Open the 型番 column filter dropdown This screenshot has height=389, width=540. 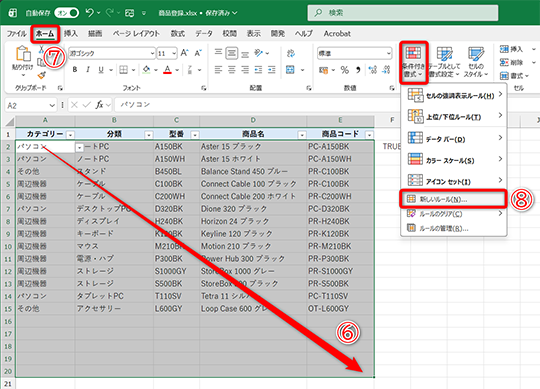tap(195, 135)
